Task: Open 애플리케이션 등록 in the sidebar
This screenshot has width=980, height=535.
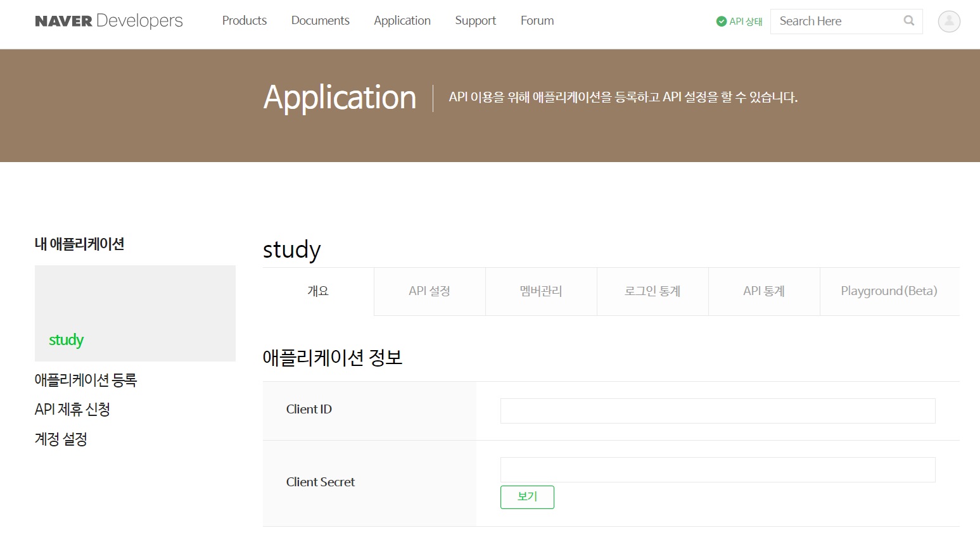Action: 86,380
